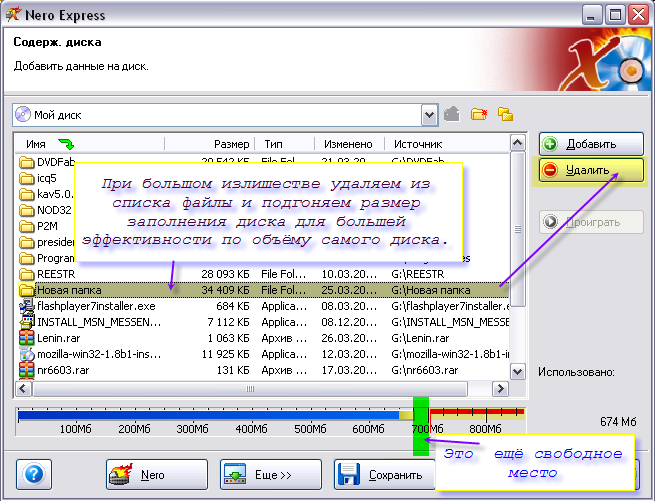655x501 pixels.
Task: Create a new folder with toolbar icon
Action: click(x=479, y=114)
